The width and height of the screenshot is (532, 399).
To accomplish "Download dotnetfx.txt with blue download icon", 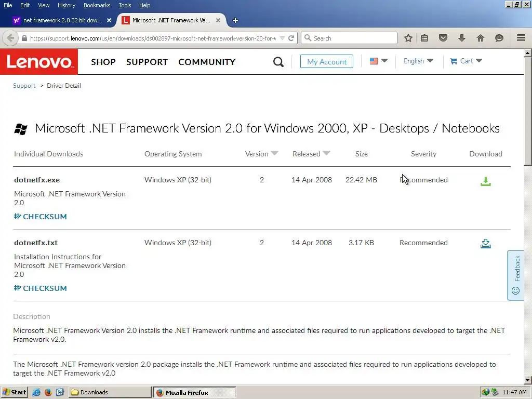I will pos(486,244).
